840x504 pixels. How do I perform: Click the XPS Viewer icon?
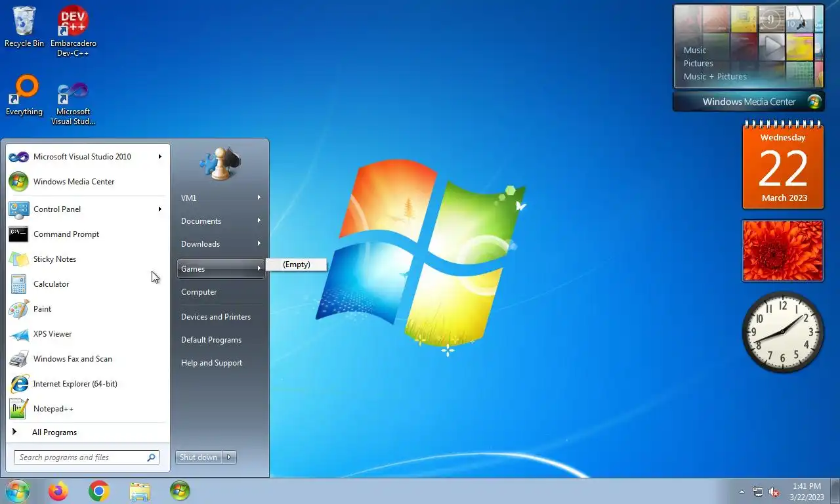(x=18, y=334)
